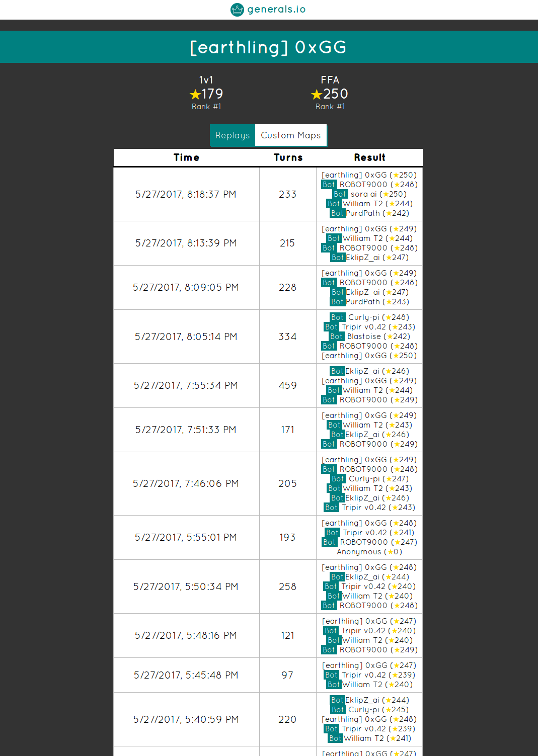Click the Rank #1 text under FFA
538x756 pixels.
click(x=330, y=107)
